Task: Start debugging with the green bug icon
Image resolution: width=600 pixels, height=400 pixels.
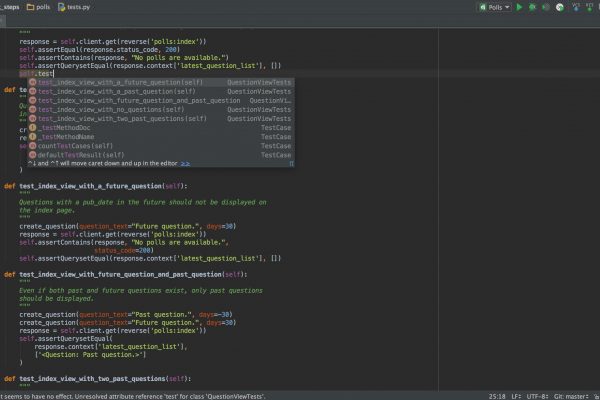Action: click(x=532, y=7)
